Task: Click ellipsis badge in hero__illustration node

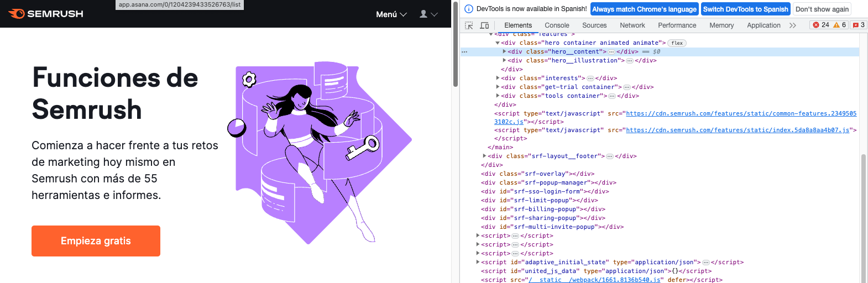Action: click(x=630, y=60)
